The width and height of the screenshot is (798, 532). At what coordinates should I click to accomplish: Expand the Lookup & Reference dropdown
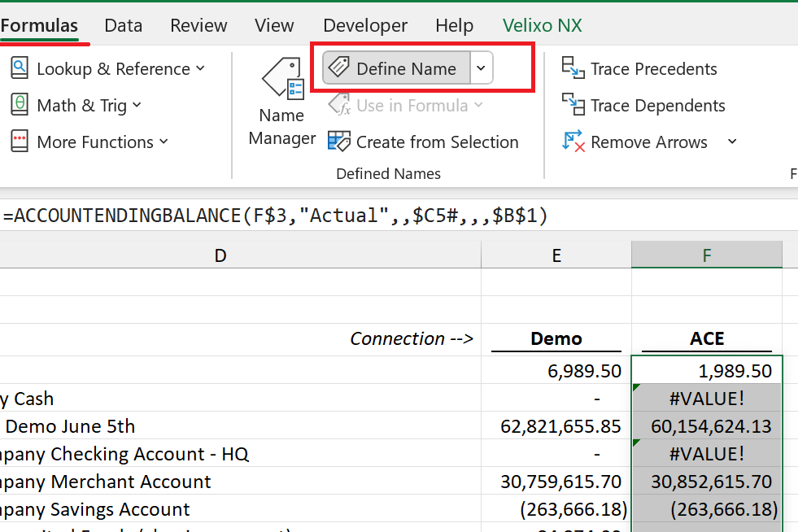tap(201, 68)
